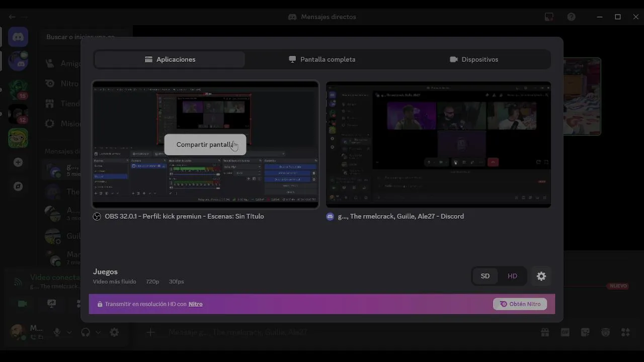Image resolution: width=644 pixels, height=362 pixels.
Task: Open the discover compass icon
Action: pyautogui.click(x=18, y=187)
